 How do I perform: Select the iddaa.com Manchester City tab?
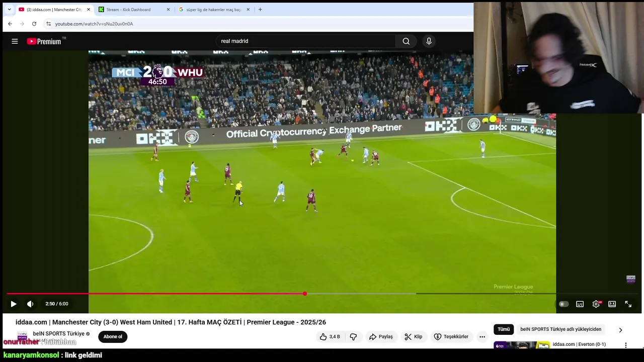tap(54, 10)
